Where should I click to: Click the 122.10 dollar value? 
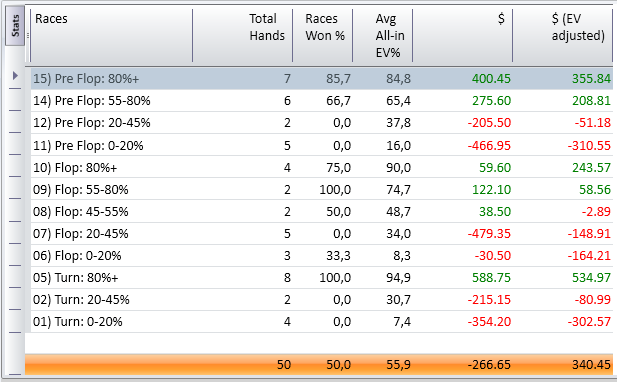[491, 190]
